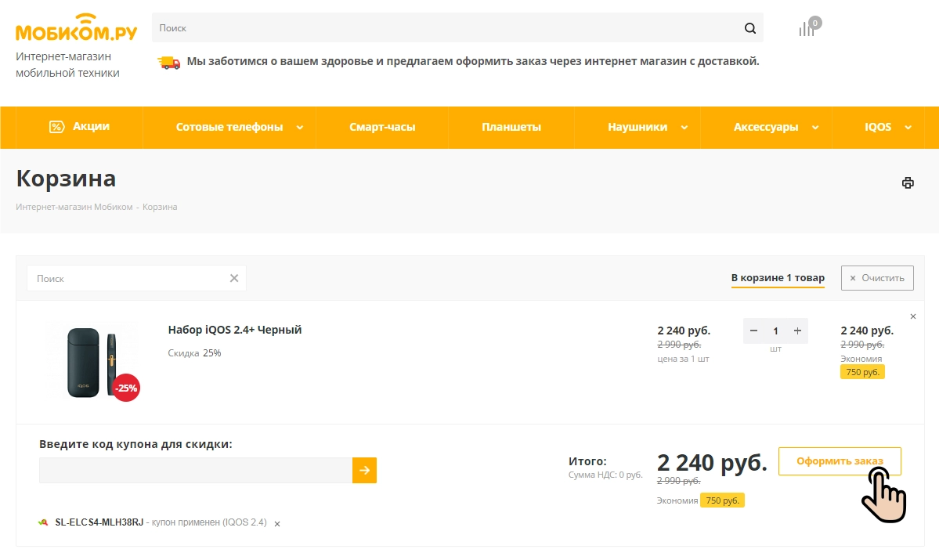
Task: Click Корзина breadcrumb text
Action: pos(160,207)
